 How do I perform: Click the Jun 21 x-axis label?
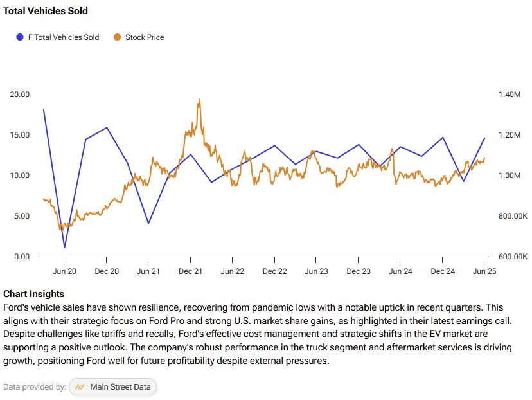(x=148, y=271)
